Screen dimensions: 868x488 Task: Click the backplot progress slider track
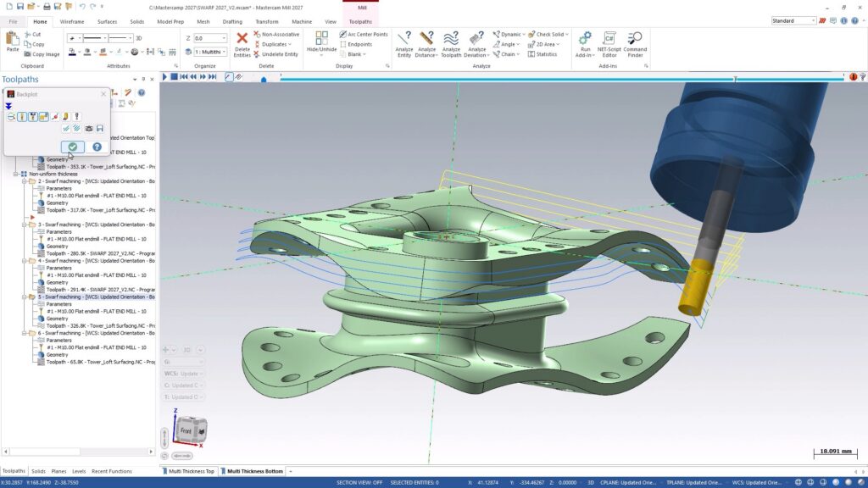tap(563, 79)
